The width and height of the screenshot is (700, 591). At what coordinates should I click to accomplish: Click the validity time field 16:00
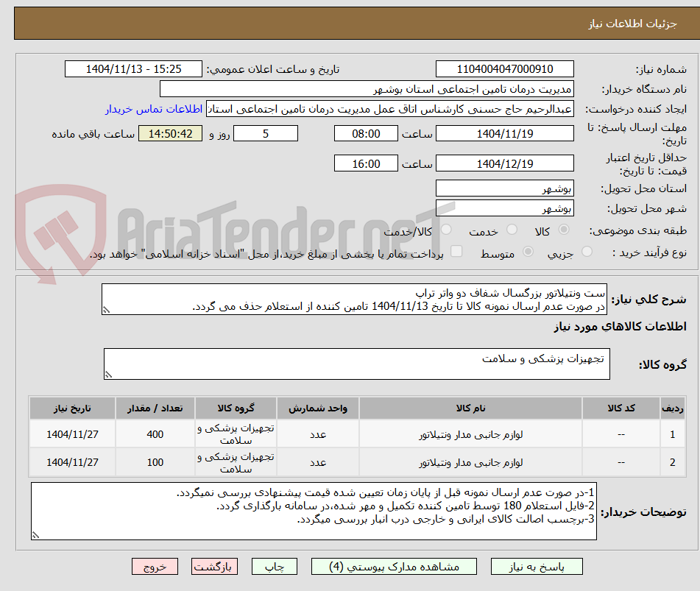(x=366, y=163)
